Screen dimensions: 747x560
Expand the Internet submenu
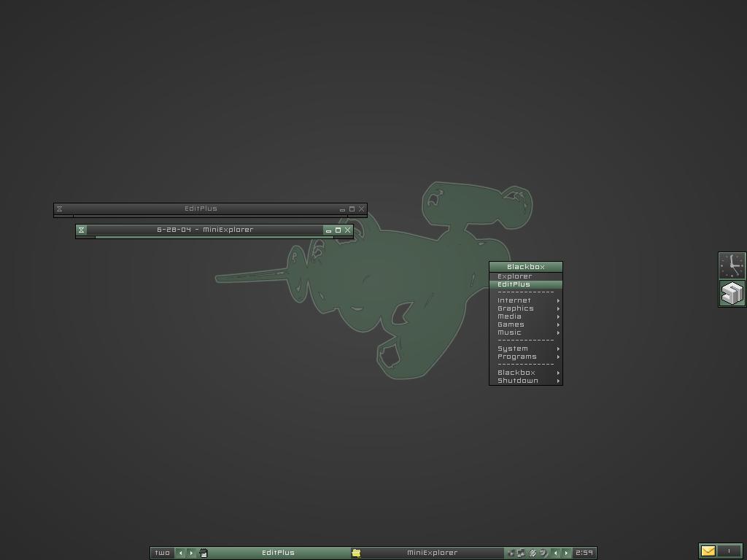(526, 300)
